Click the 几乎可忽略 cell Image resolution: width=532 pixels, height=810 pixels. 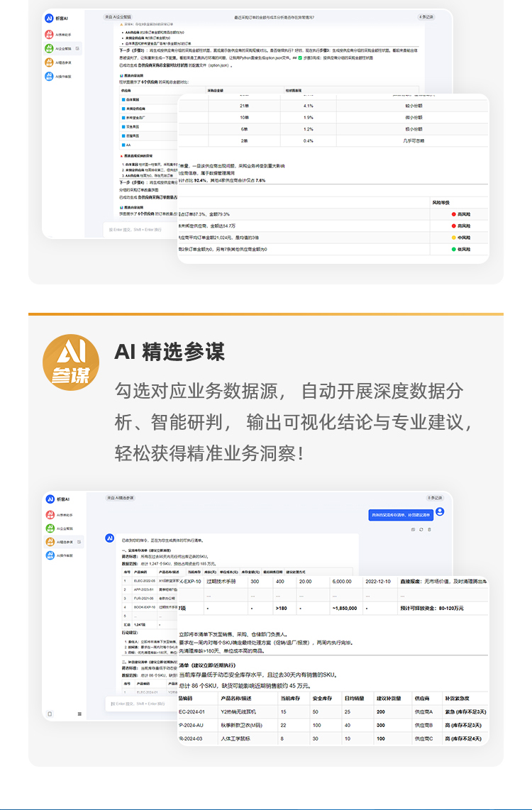[x=414, y=140]
